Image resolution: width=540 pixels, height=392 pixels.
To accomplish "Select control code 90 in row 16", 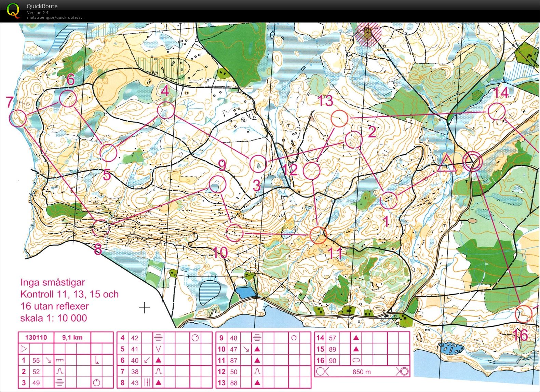I will 333,360.
